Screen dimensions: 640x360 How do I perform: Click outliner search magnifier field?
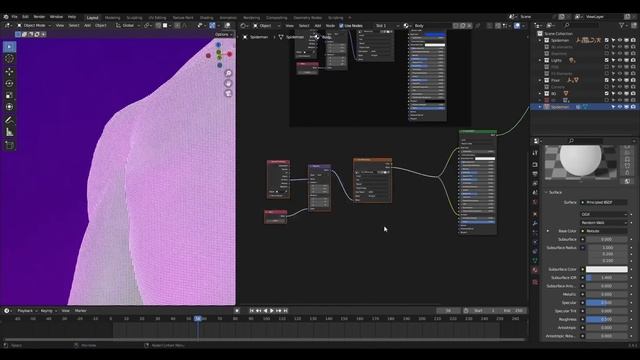pyautogui.click(x=581, y=25)
